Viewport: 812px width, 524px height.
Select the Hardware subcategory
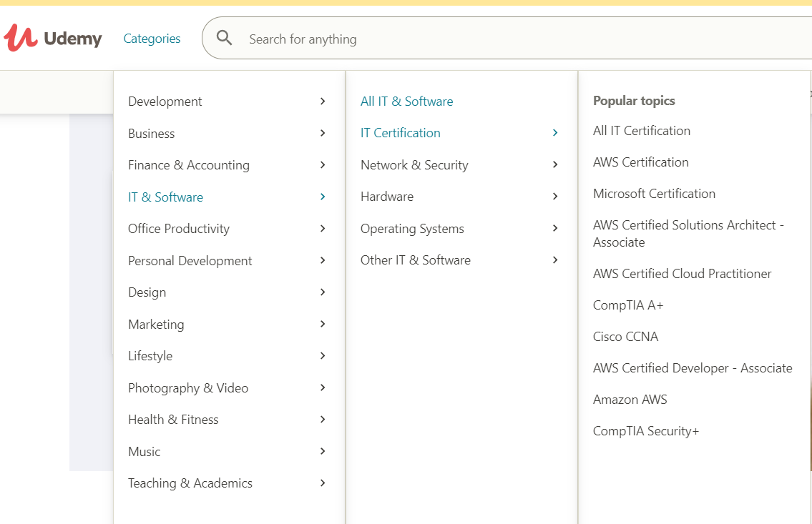pos(387,197)
